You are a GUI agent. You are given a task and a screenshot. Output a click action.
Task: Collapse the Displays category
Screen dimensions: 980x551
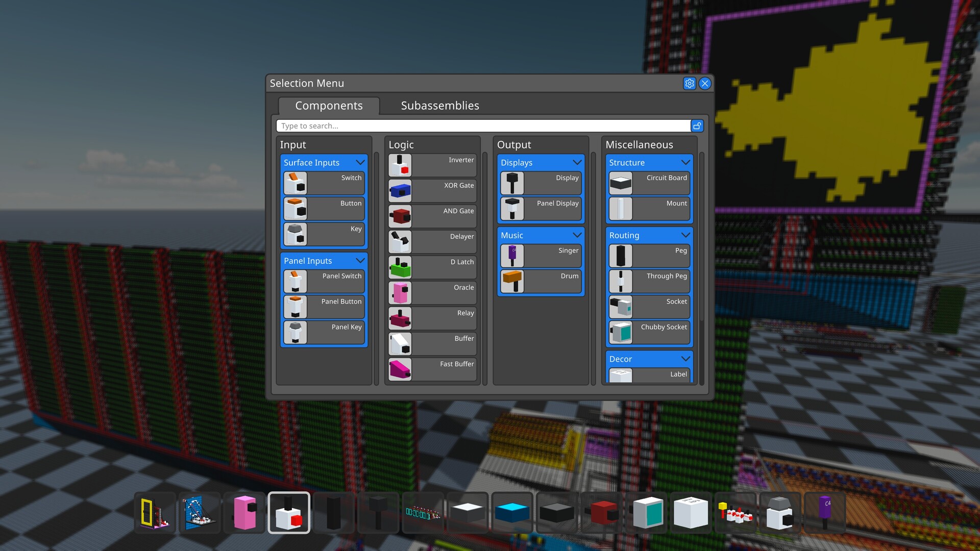tap(577, 163)
